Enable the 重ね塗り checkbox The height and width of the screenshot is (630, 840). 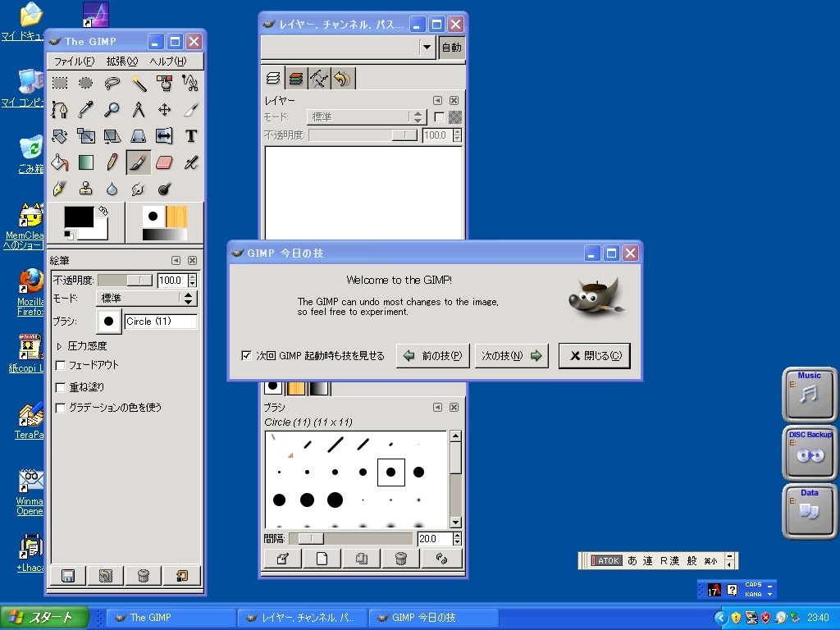(x=61, y=387)
